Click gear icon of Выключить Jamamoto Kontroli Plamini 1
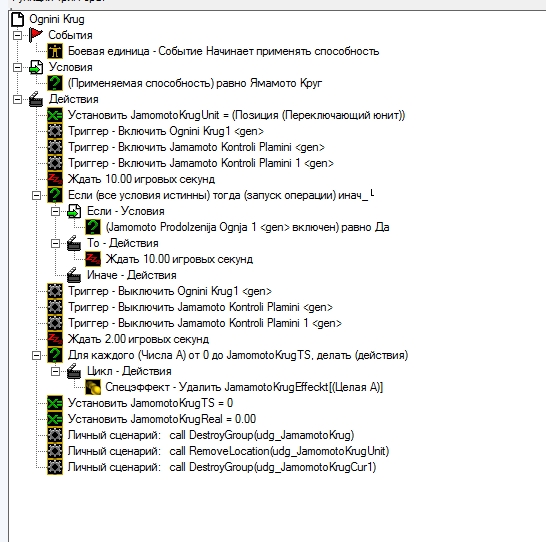 tap(55, 323)
